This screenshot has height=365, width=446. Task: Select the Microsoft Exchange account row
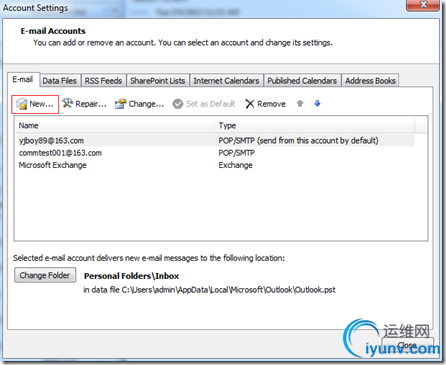point(215,165)
